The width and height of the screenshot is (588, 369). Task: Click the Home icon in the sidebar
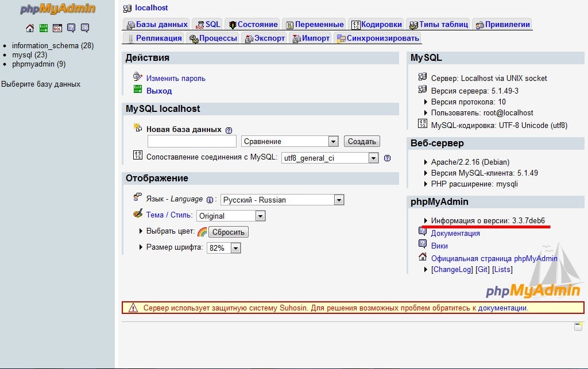(30, 28)
